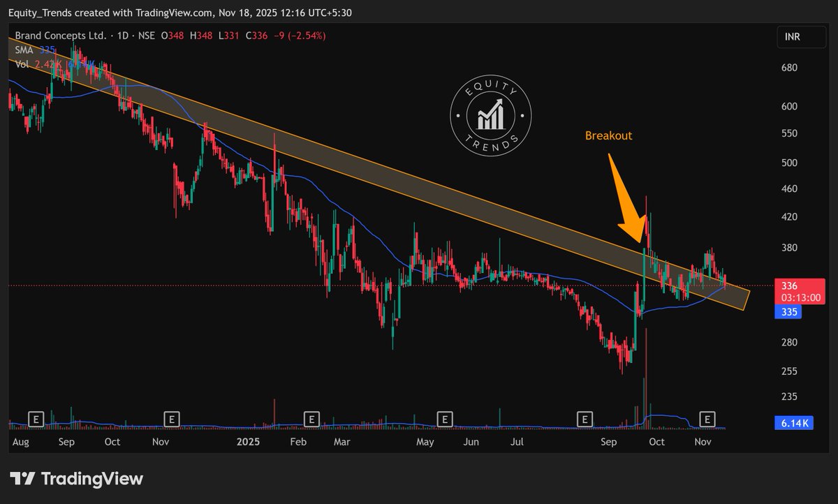This screenshot has height=504, width=838.
Task: Click the 680 price axis label
Action: click(x=789, y=68)
